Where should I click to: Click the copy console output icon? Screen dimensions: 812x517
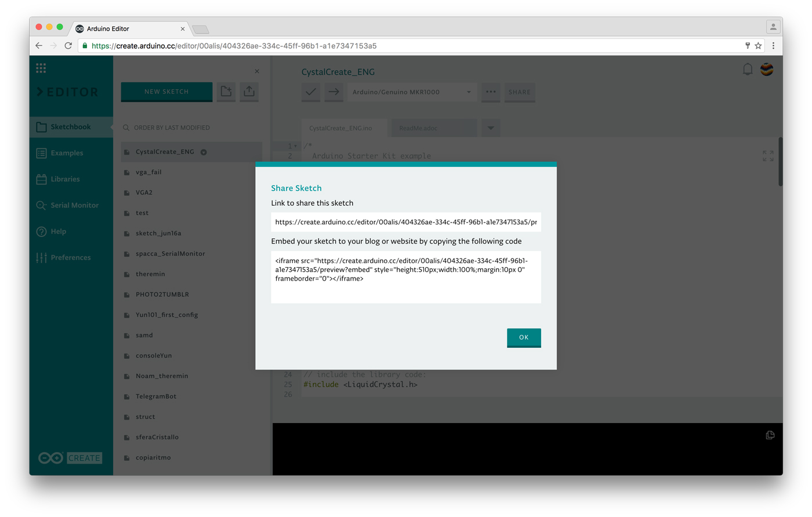click(x=770, y=435)
